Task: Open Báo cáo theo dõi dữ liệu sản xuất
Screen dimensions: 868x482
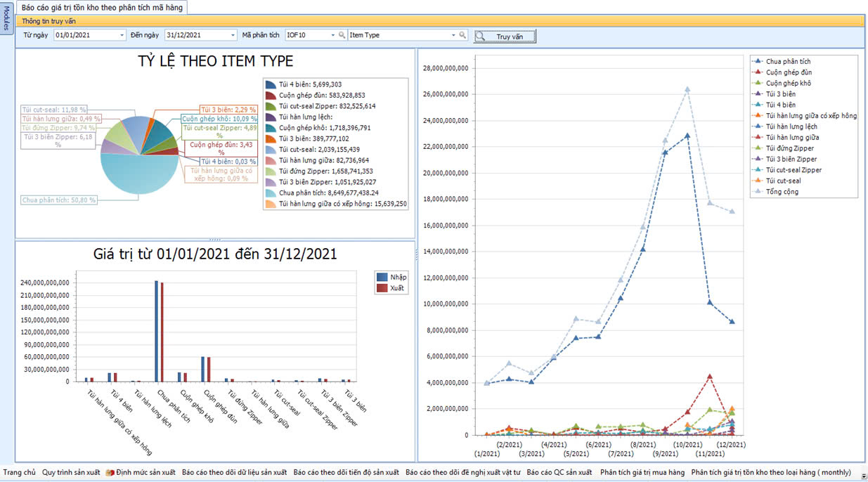Action: pos(234,473)
